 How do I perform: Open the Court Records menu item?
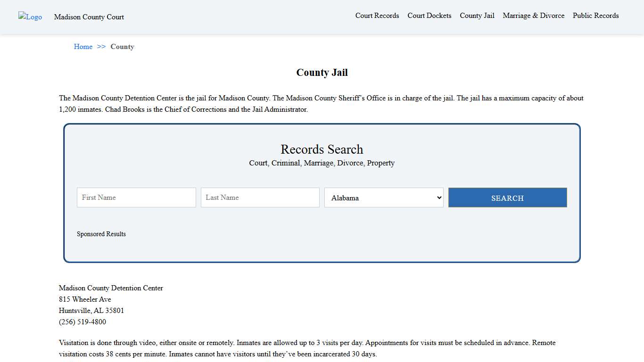pos(377,16)
